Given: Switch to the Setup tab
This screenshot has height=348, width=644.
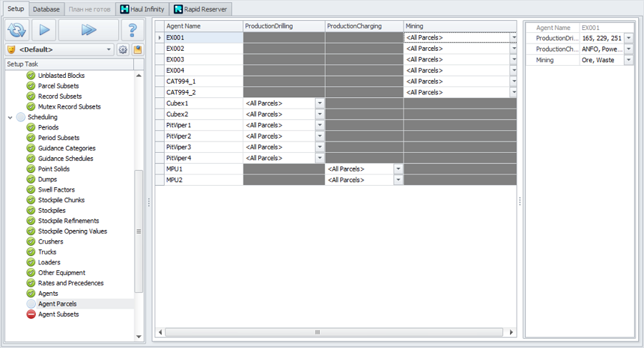Looking at the screenshot, I should coord(16,9).
